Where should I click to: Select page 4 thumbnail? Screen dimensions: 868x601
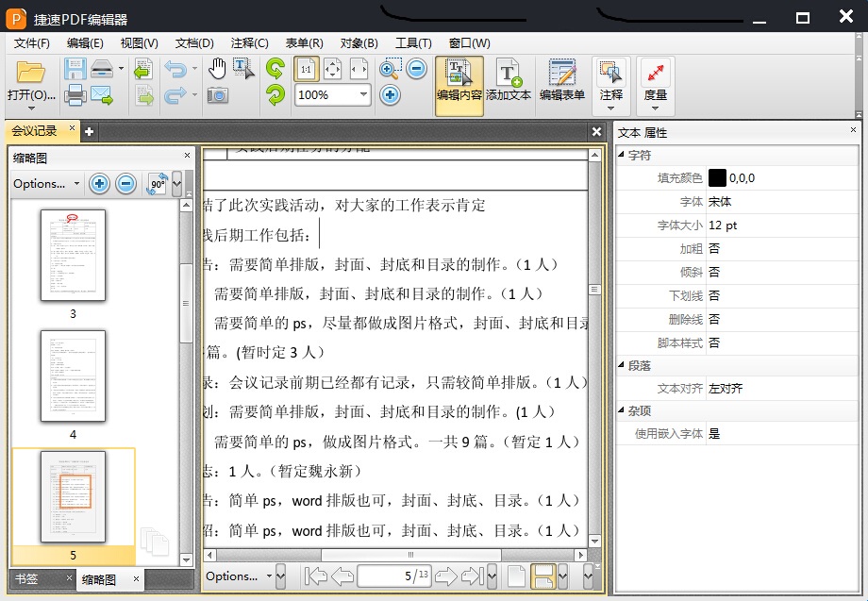coord(72,376)
